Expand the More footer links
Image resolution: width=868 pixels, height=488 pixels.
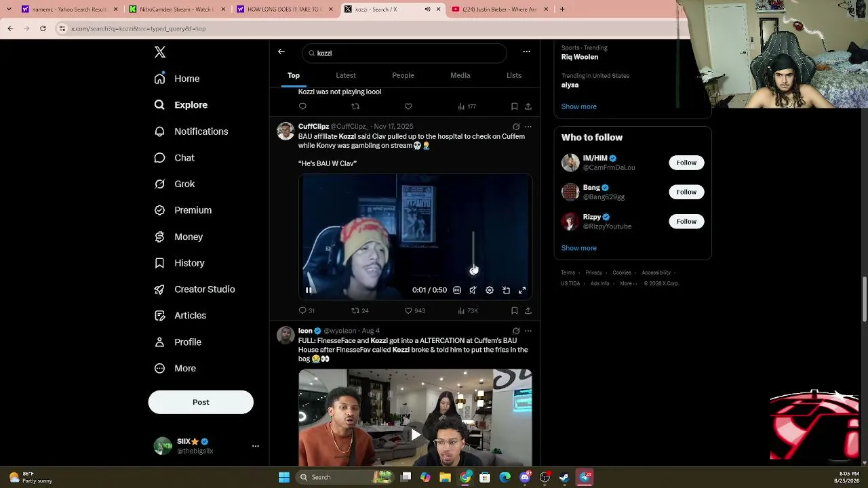tap(628, 283)
